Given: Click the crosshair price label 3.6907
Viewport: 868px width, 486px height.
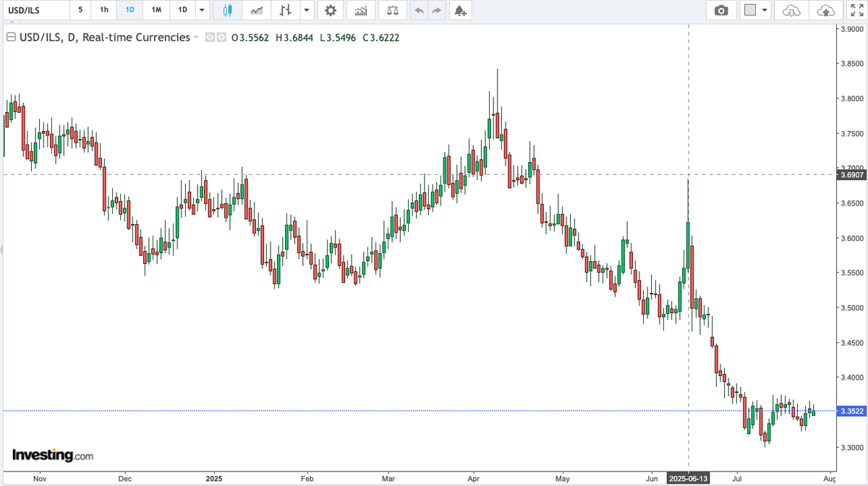Looking at the screenshot, I should pyautogui.click(x=851, y=174).
